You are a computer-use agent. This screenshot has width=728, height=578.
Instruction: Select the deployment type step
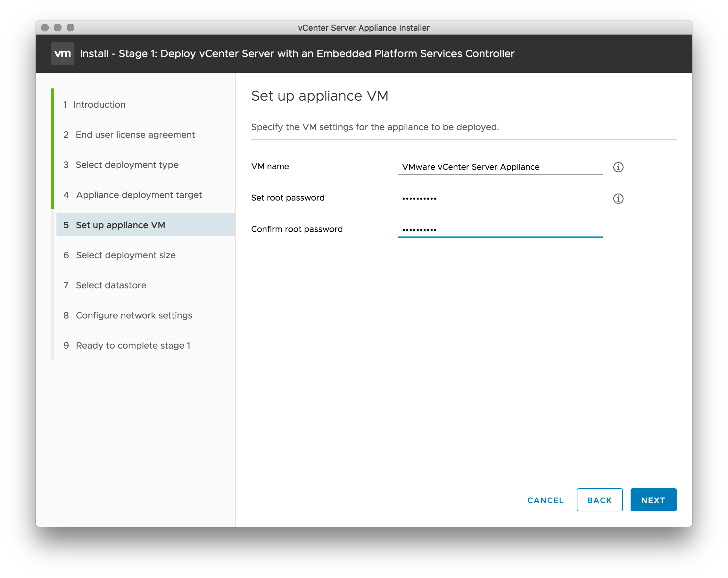[x=127, y=165]
